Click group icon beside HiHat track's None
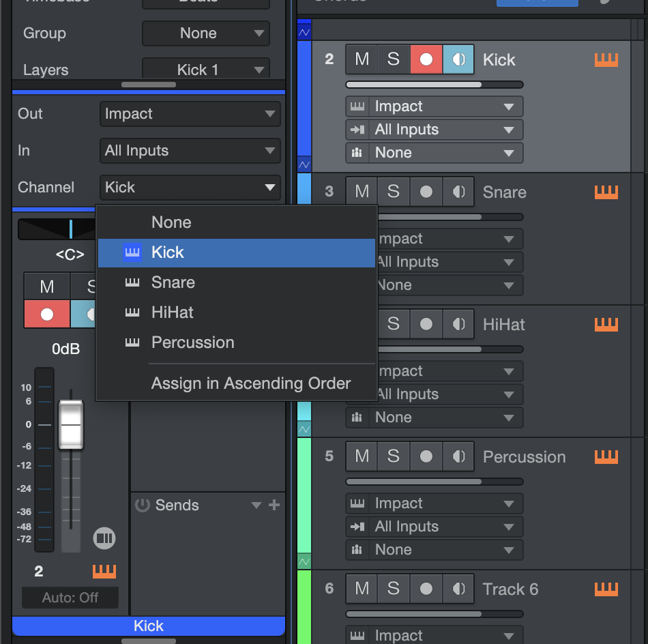 tap(357, 418)
